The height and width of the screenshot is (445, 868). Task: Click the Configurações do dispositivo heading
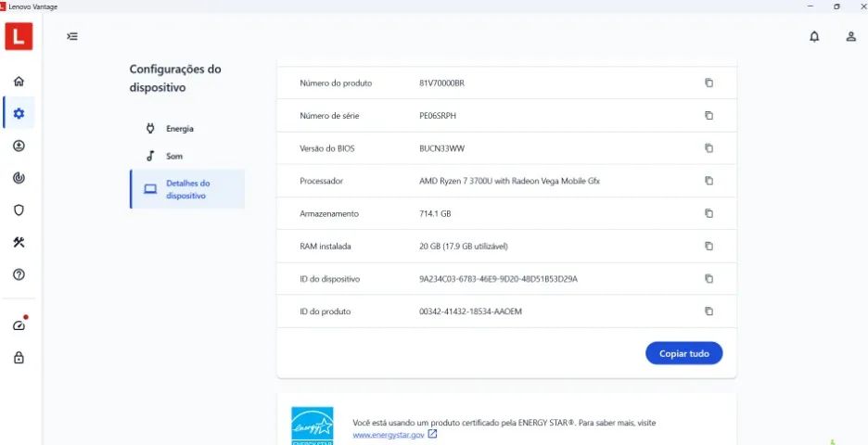tap(175, 78)
